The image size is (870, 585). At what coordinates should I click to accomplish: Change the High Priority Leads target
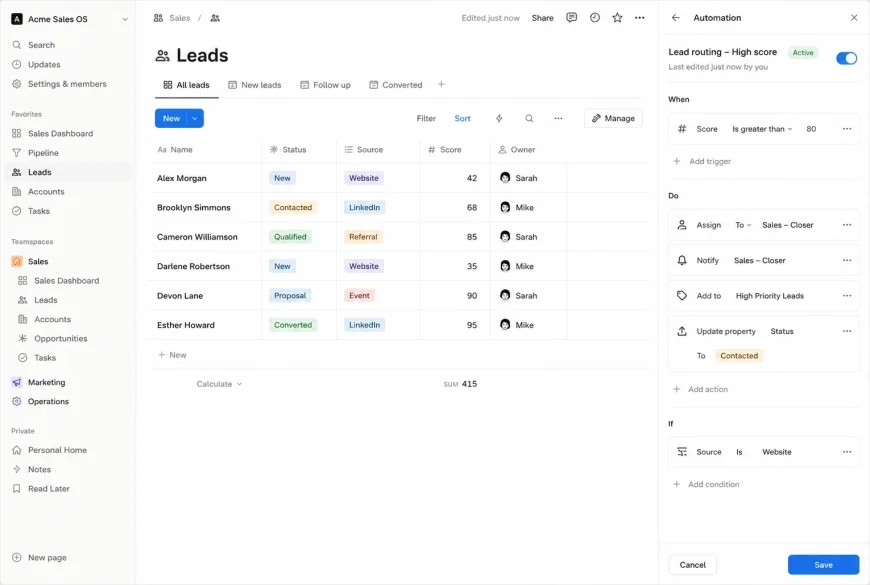pos(770,296)
